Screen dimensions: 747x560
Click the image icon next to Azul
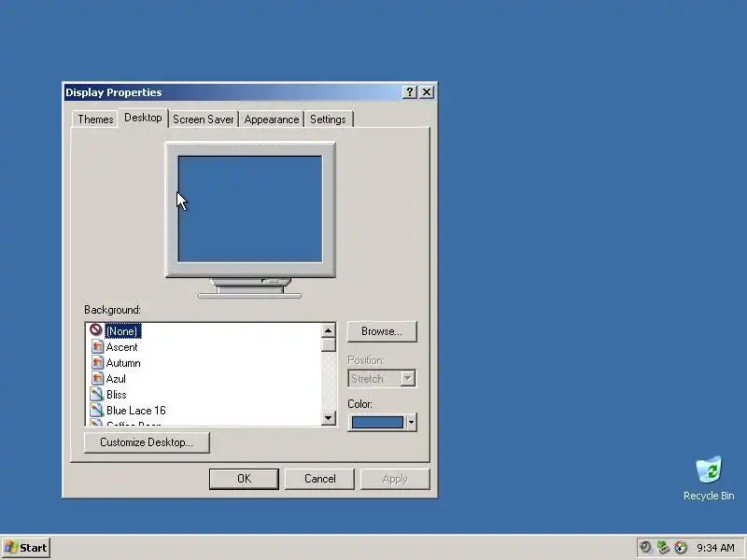tap(97, 379)
